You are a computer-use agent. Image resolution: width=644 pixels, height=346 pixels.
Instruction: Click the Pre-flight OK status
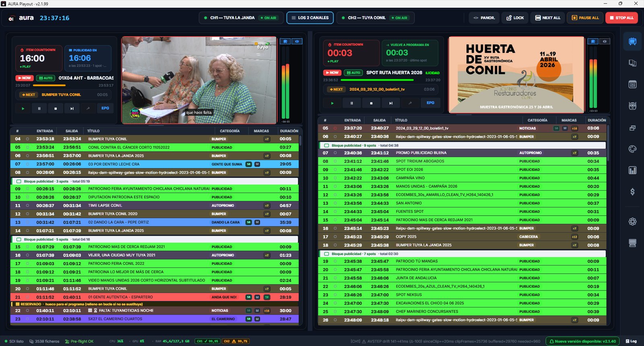(x=79, y=341)
